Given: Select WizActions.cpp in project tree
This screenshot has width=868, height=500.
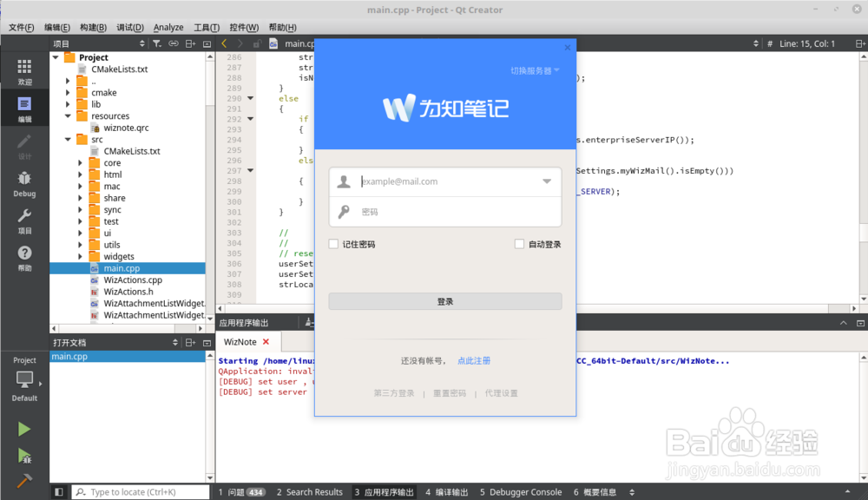Looking at the screenshot, I should [133, 280].
